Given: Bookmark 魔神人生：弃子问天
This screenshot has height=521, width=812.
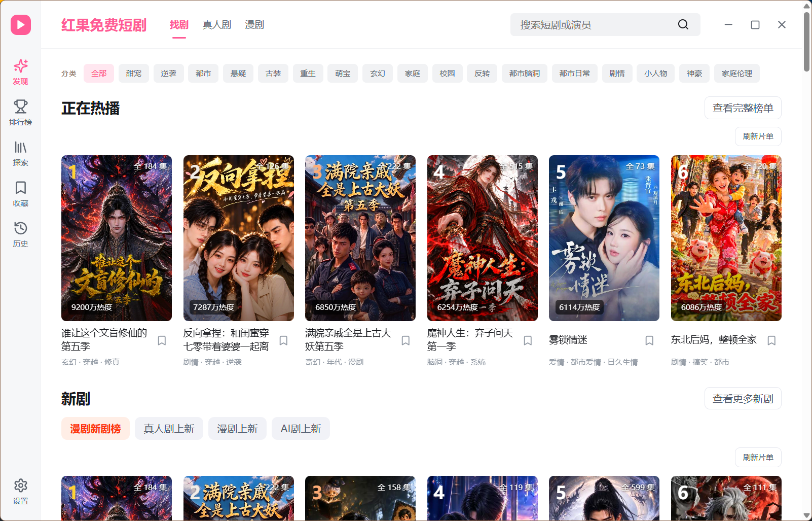Looking at the screenshot, I should (x=528, y=340).
